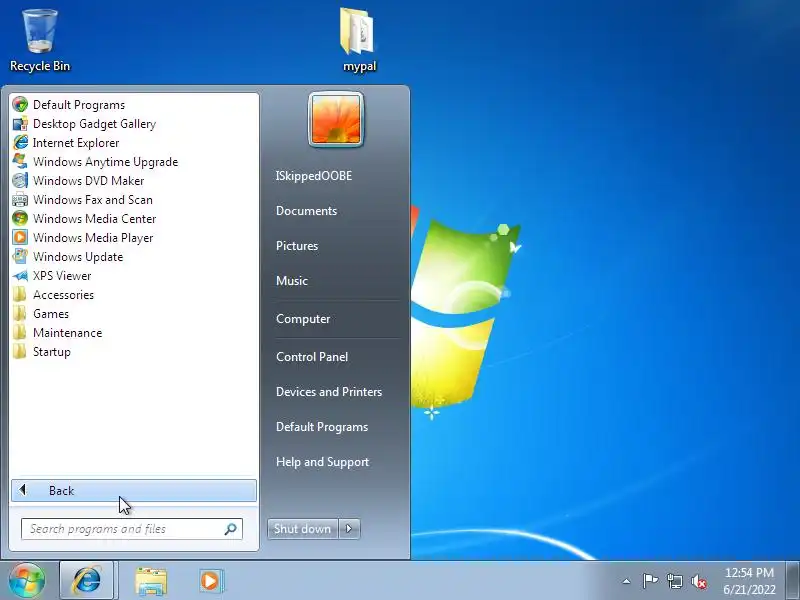The image size is (800, 600).
Task: Open Windows DVD Maker icon
Action: (x=20, y=181)
